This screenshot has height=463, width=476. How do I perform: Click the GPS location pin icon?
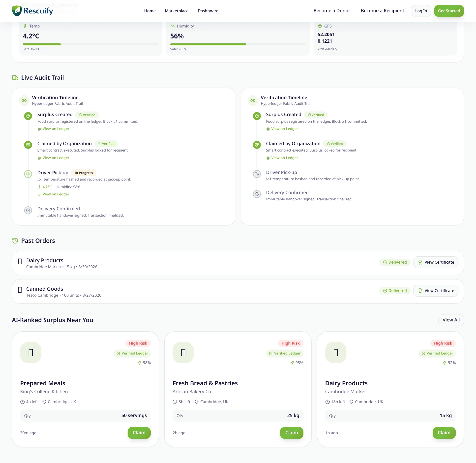pyautogui.click(x=320, y=26)
